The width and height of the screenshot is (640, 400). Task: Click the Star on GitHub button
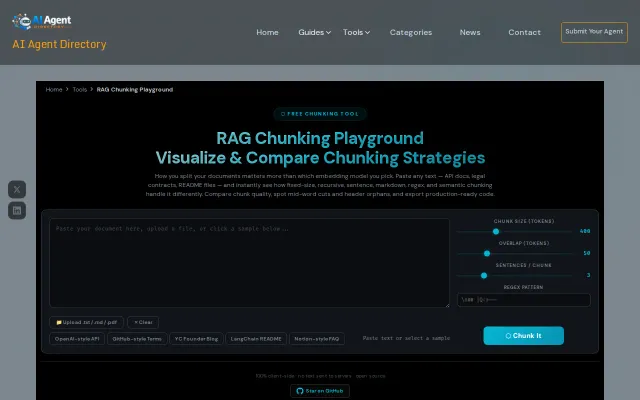pos(320,391)
